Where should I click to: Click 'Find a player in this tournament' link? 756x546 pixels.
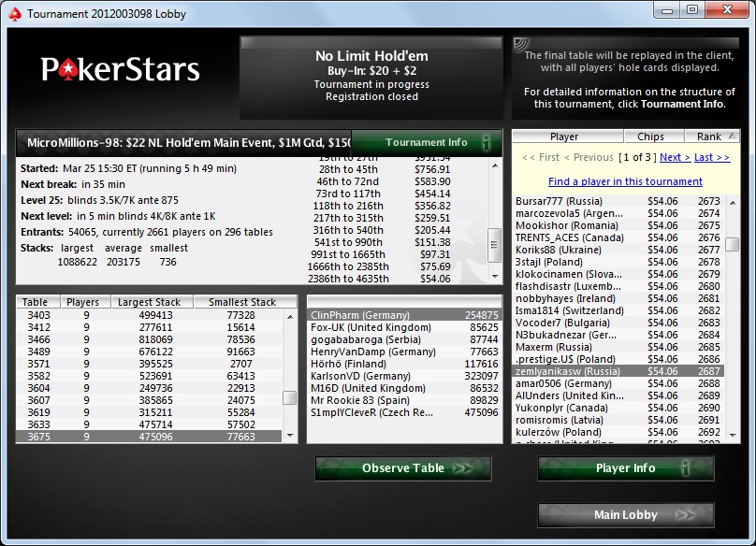[x=625, y=181]
